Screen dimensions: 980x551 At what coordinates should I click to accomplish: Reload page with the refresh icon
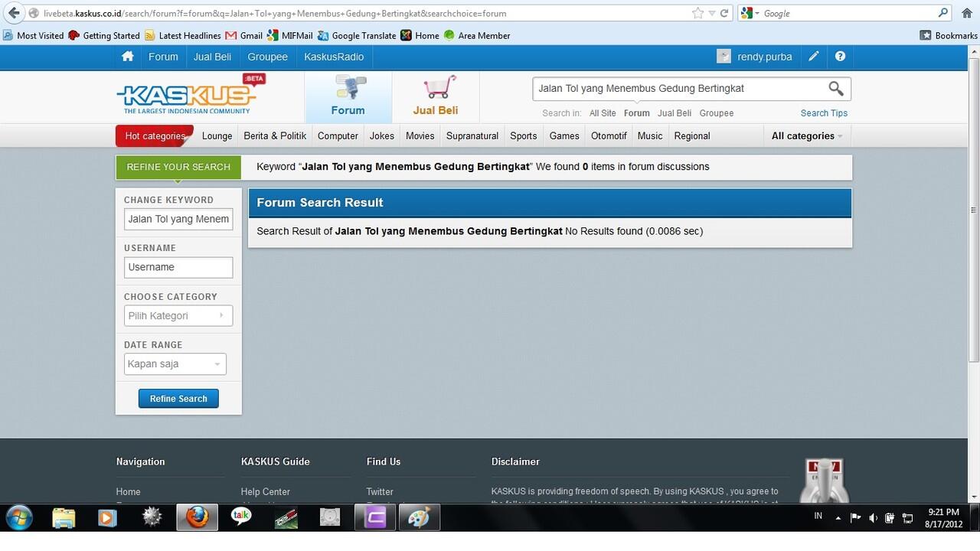coord(724,13)
